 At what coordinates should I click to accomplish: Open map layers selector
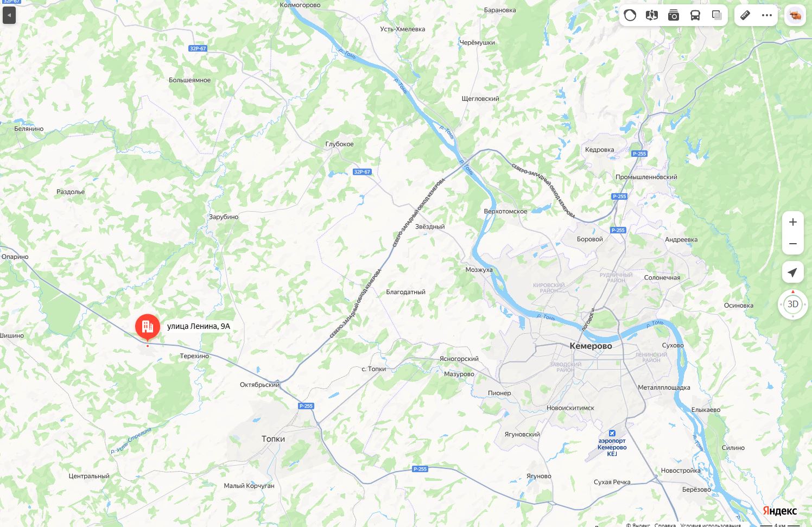click(717, 15)
